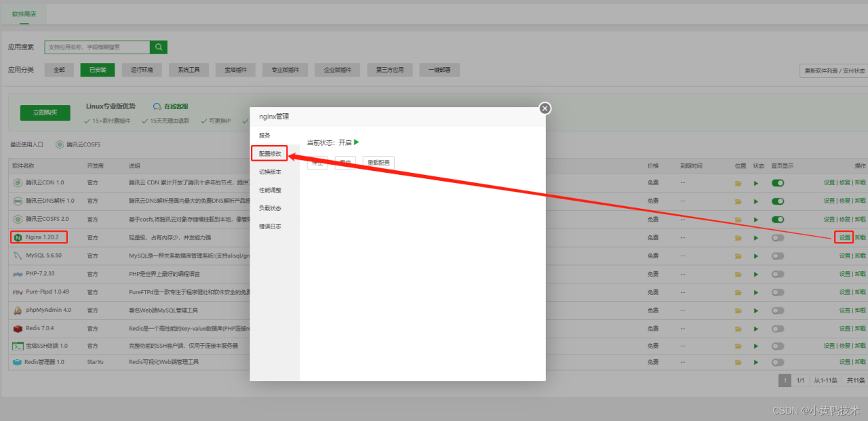Viewport: 868px width, 421px height.
Task: Toggle 首页显示 for 腾讯云CDN
Action: click(778, 183)
